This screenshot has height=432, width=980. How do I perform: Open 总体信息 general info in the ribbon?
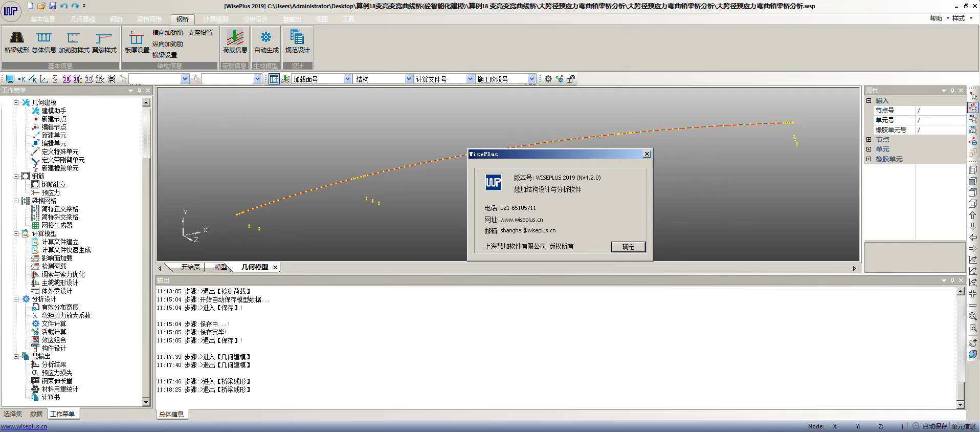(x=44, y=42)
